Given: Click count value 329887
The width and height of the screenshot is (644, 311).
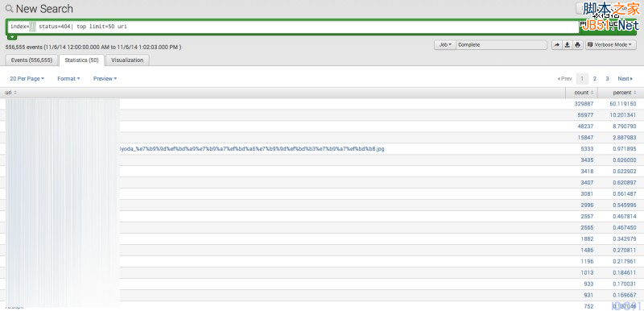Looking at the screenshot, I should tap(584, 104).
